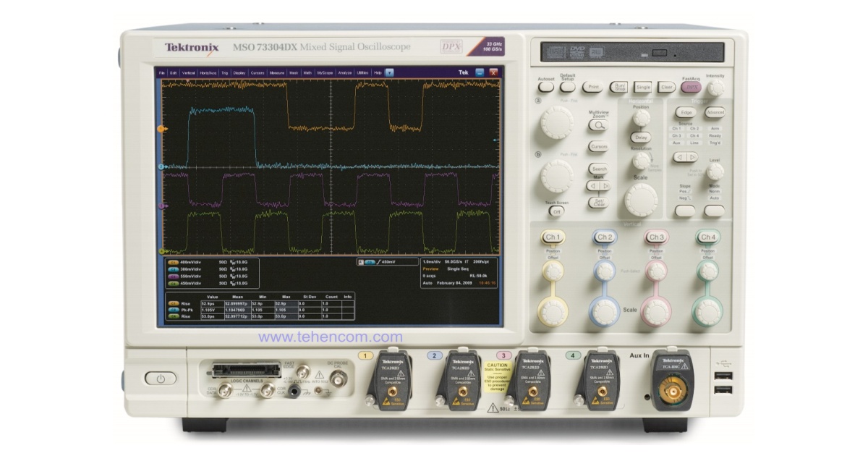Toggle the Touch Screen Off button
Viewport: 868px width, 456px height.
click(556, 211)
